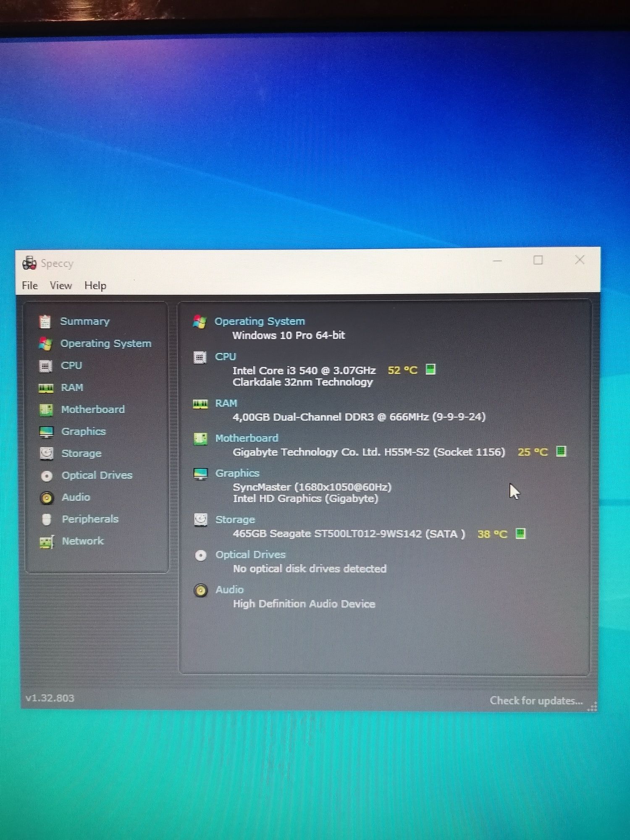The image size is (630, 840).
Task: Click the Operating System flag icon in sidebar
Action: (45, 344)
